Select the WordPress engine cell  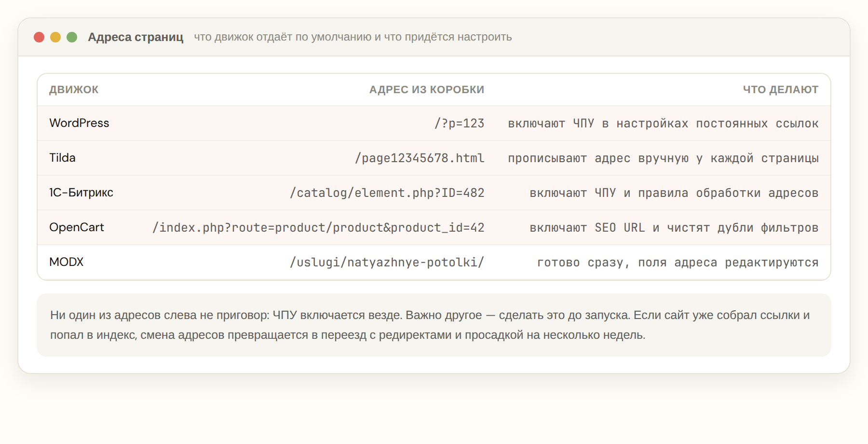click(x=79, y=123)
